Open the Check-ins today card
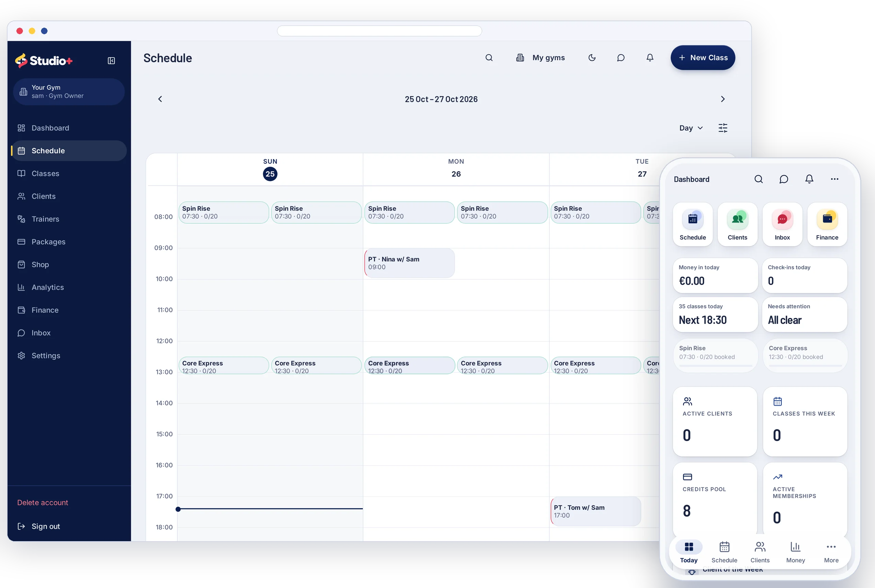 tap(805, 276)
